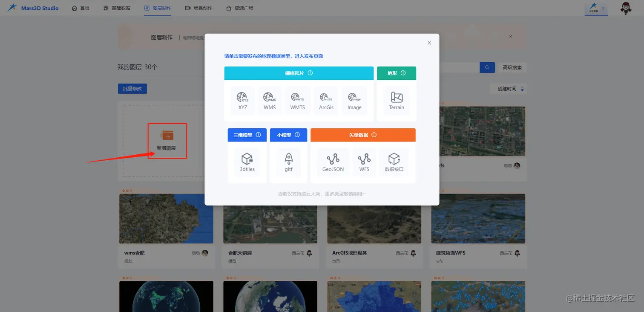Click the 模型 tag under 合肥天鹅湖
Image resolution: width=644 pixels, height=312 pixels.
coord(232,261)
